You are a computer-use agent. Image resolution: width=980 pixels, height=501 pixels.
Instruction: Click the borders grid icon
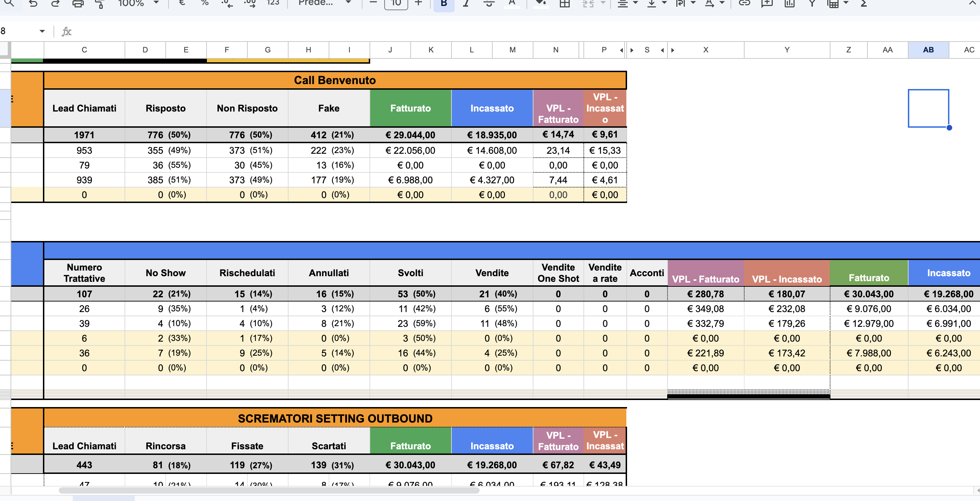[564, 4]
